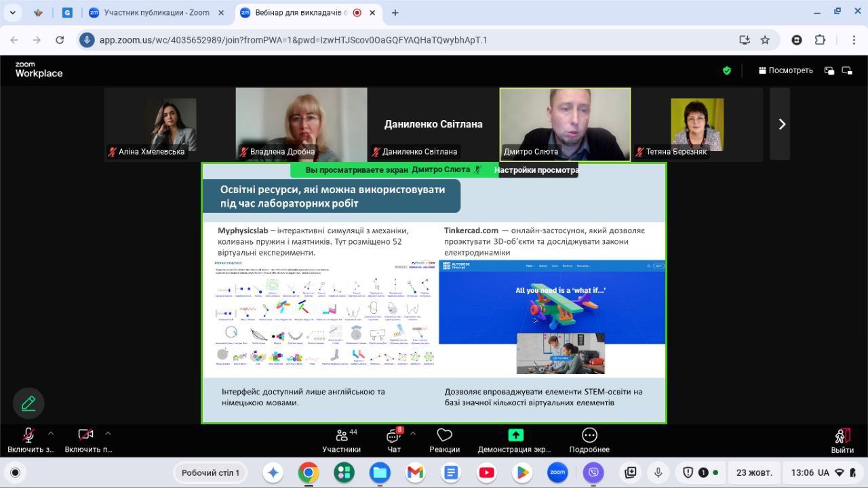Turn on the video camera
The width and height of the screenshot is (868, 488).
tap(85, 435)
